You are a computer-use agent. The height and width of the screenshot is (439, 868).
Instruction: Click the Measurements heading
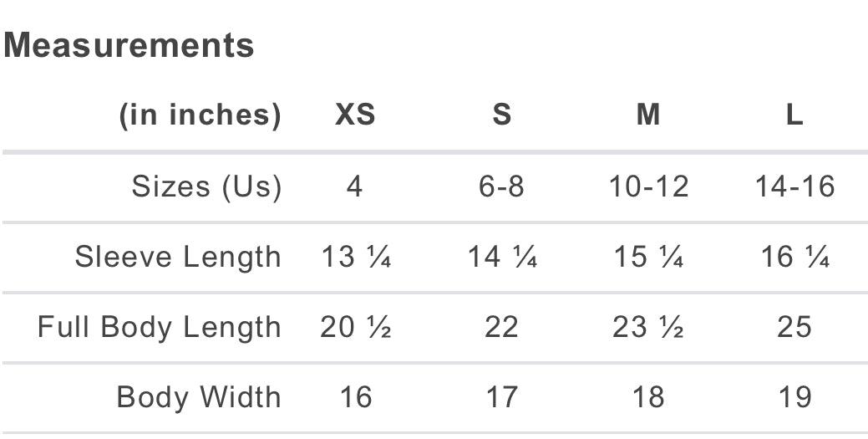point(129,45)
